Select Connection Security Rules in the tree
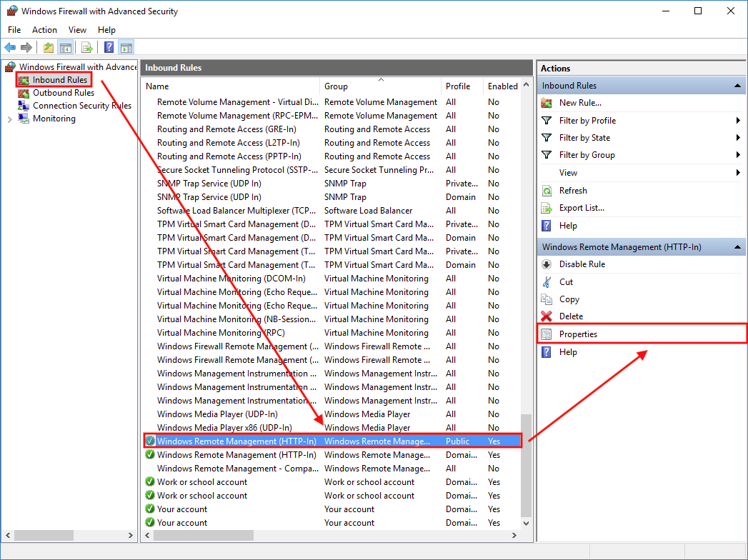Screen dimensions: 748x560 (82, 106)
